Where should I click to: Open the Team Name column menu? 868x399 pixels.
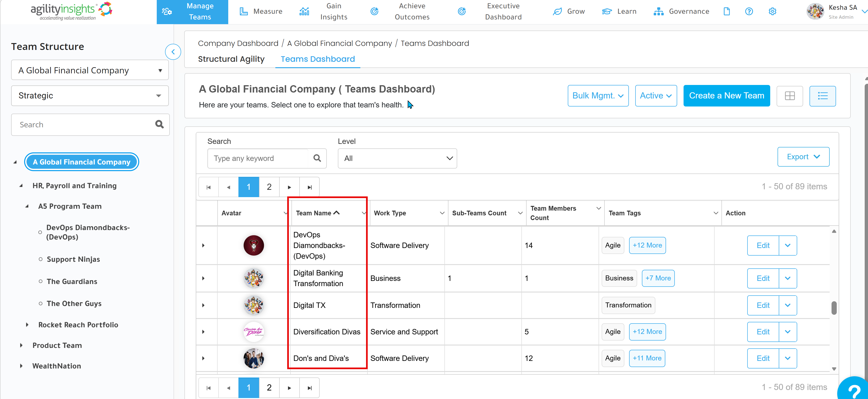(364, 213)
